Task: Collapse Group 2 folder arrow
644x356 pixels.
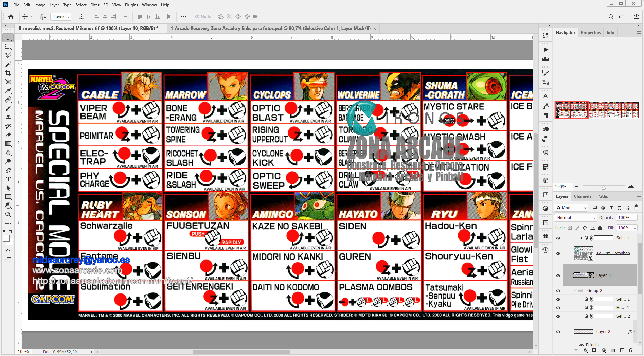Action: (575, 291)
